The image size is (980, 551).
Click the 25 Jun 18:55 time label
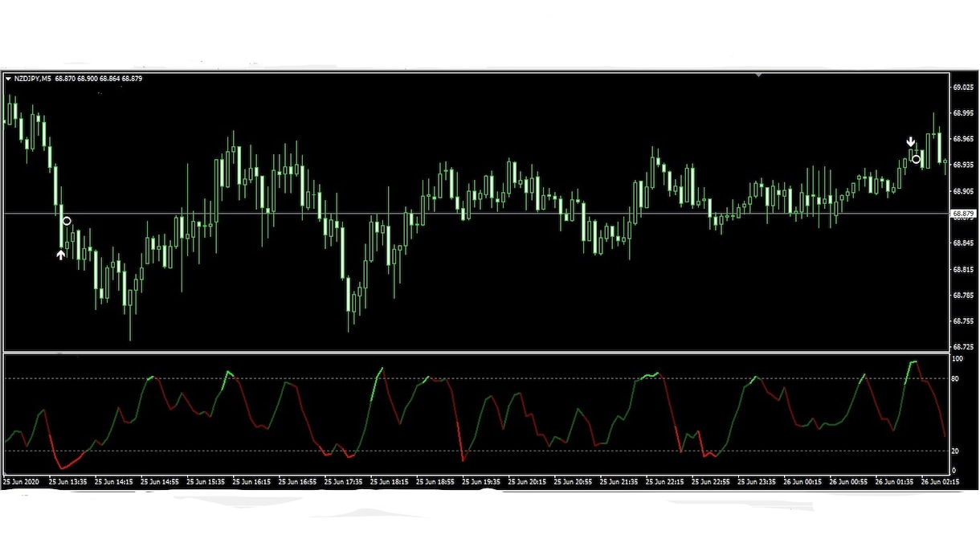(x=435, y=482)
